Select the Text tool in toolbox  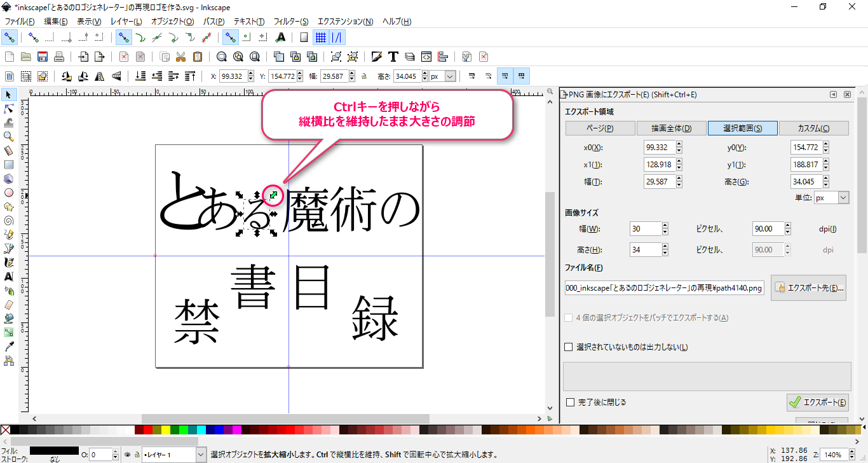[9, 277]
